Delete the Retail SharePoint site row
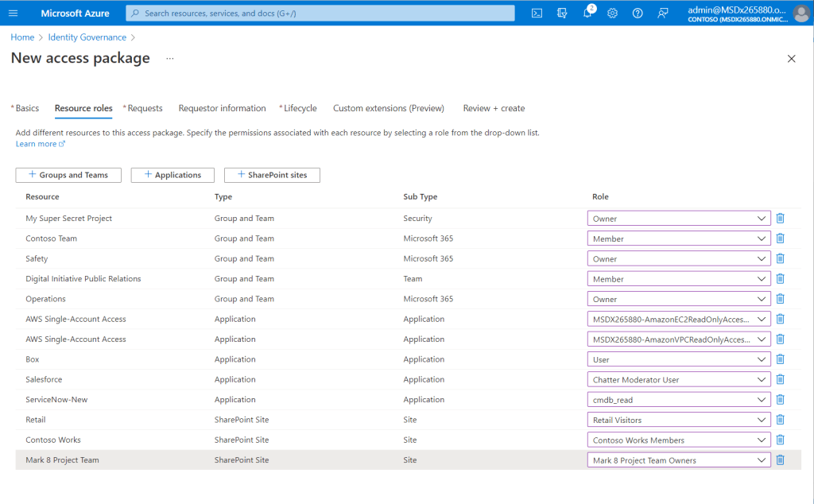The height and width of the screenshot is (504, 814). [780, 420]
